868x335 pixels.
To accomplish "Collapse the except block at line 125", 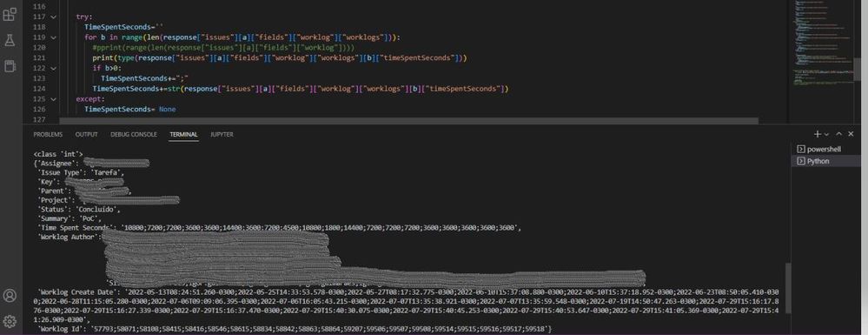I will pos(53,99).
